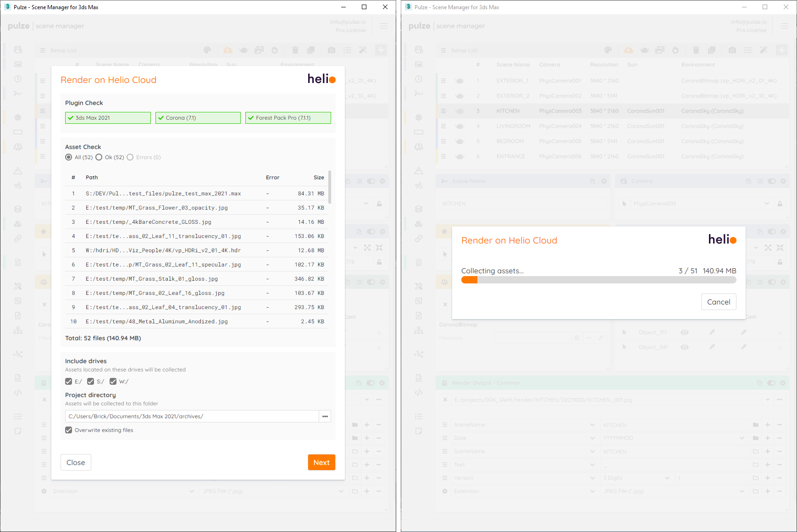Open Date token dropdown in right window
The height and width of the screenshot is (532, 797).
pyautogui.click(x=523, y=438)
